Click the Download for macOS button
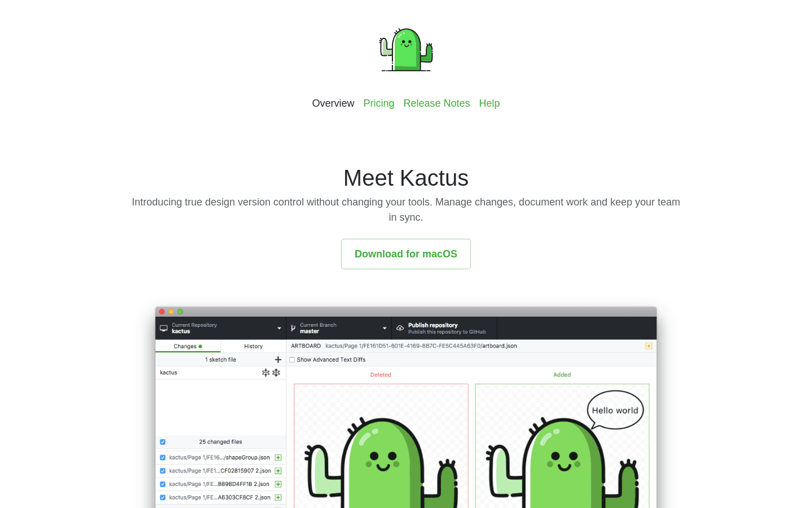 coord(405,254)
